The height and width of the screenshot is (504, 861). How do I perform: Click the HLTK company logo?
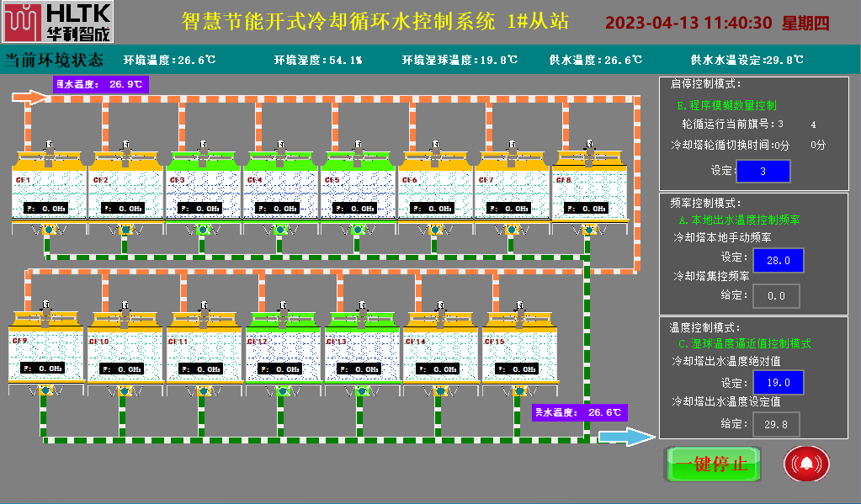57,23
